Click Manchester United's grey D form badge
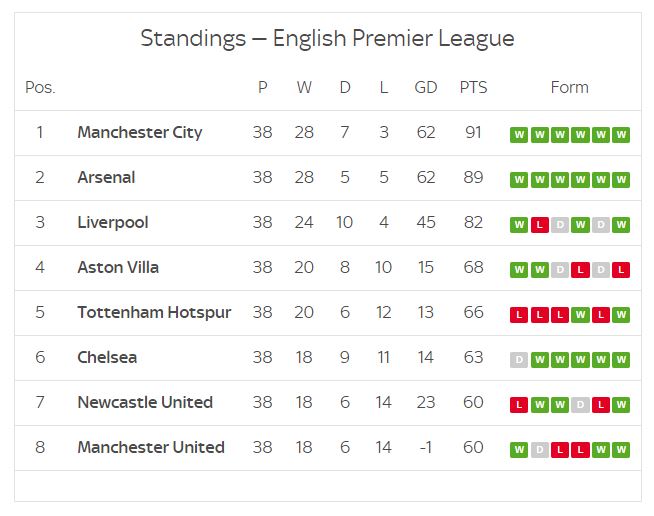This screenshot has width=654, height=516. pyautogui.click(x=539, y=450)
